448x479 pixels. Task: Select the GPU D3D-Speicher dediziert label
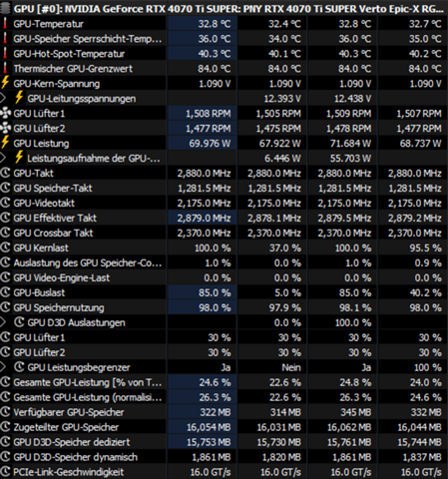(72, 442)
